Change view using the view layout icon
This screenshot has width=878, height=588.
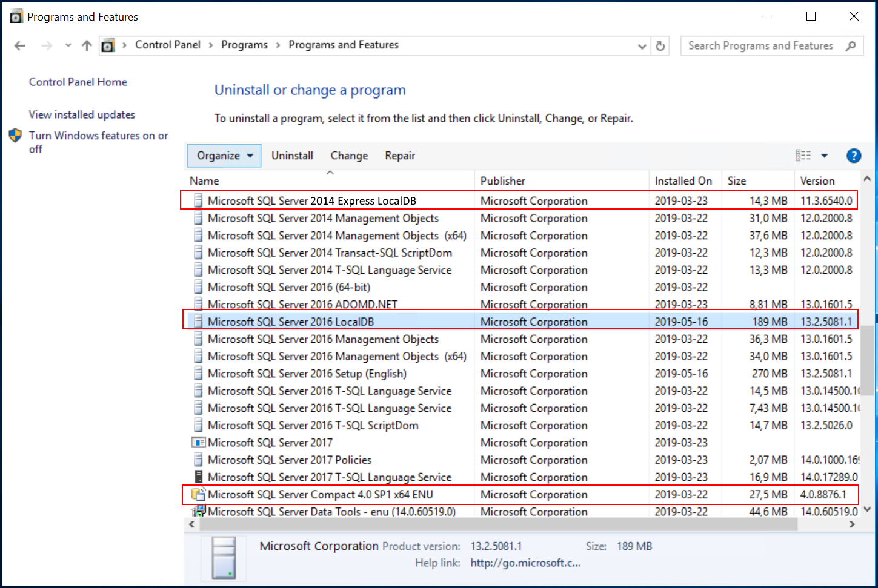pos(803,156)
